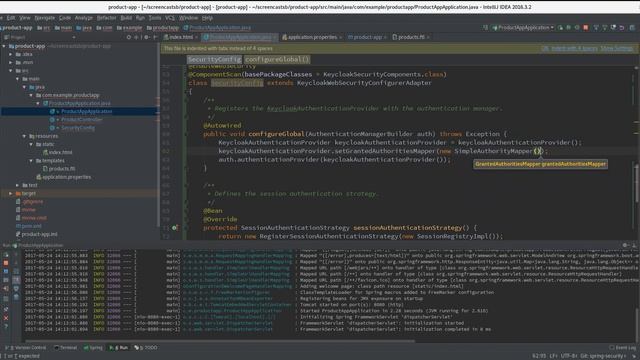Click the Rerun icon in the Run panel
Viewport: 640px width, 360px height.
pyautogui.click(x=6, y=255)
